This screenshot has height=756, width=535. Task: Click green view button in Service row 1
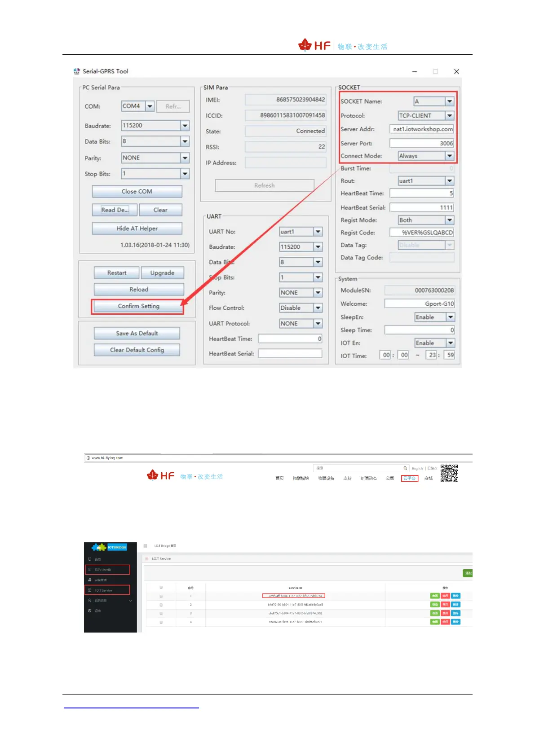435,596
